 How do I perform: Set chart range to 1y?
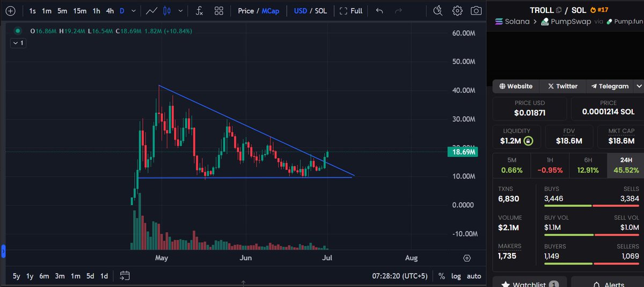30,276
